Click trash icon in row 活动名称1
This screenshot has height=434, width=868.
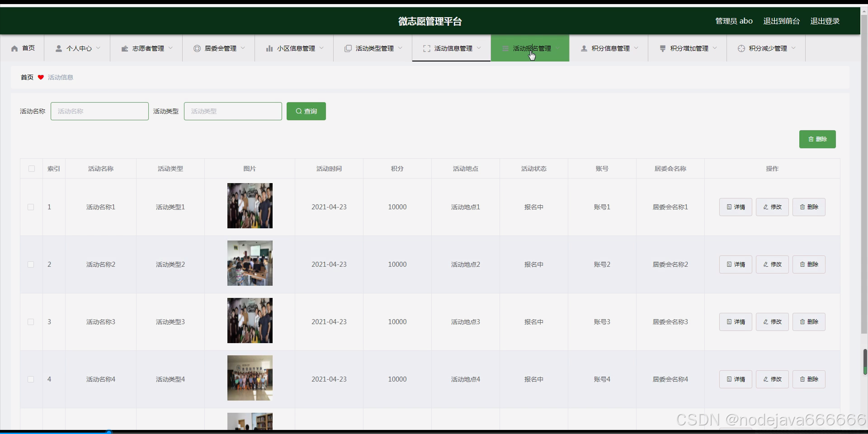click(802, 207)
